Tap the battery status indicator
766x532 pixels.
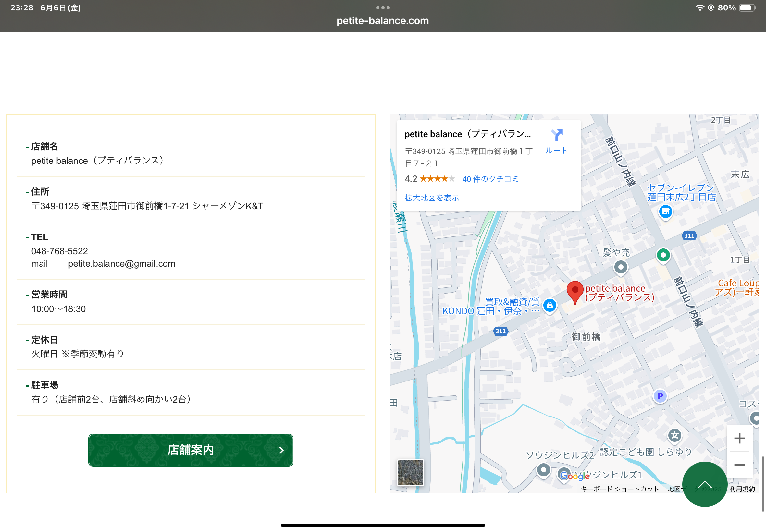point(747,8)
